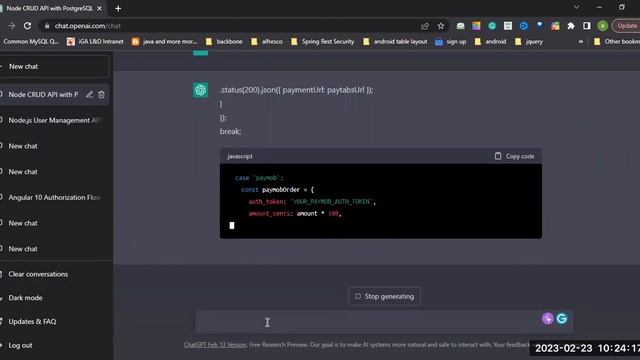
Task: Open the IGA L&D Intranet bookmark
Action: 95,41
